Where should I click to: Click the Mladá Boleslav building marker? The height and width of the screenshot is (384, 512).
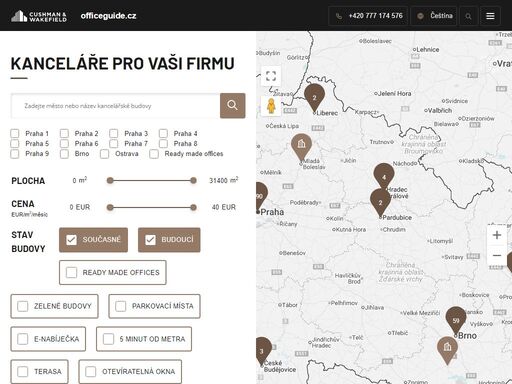301,147
